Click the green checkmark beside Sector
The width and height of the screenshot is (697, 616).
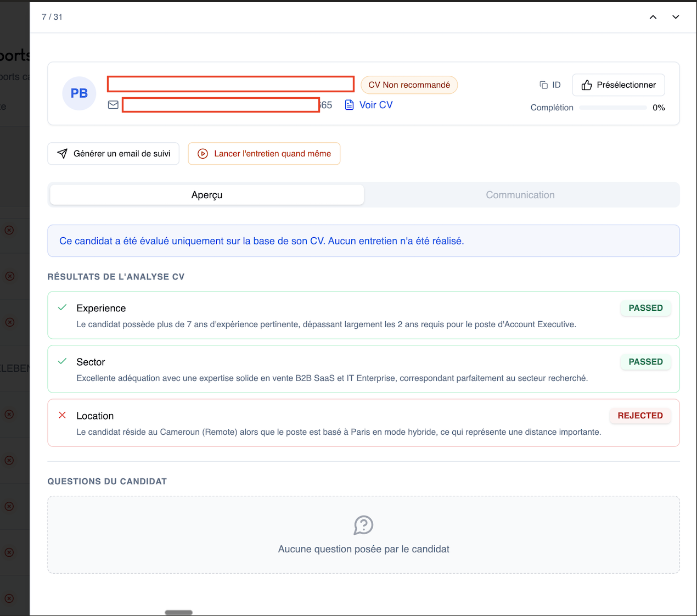pos(63,361)
